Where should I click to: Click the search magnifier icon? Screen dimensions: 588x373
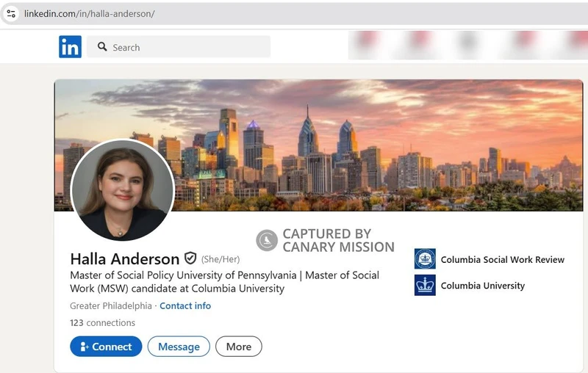102,47
